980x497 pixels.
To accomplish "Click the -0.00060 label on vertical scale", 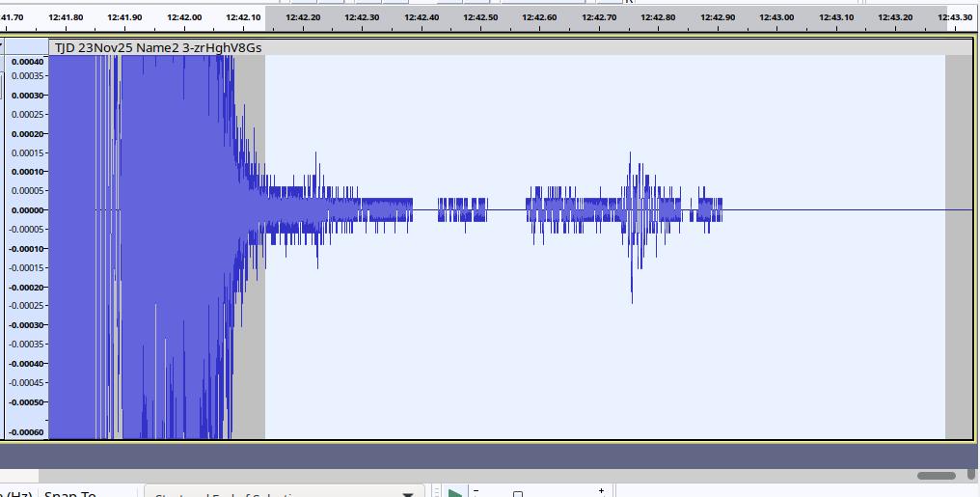I will tap(28, 432).
